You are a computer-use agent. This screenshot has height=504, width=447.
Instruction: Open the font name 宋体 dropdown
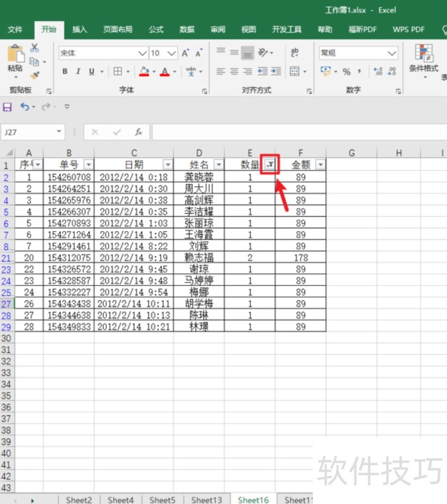(142, 53)
